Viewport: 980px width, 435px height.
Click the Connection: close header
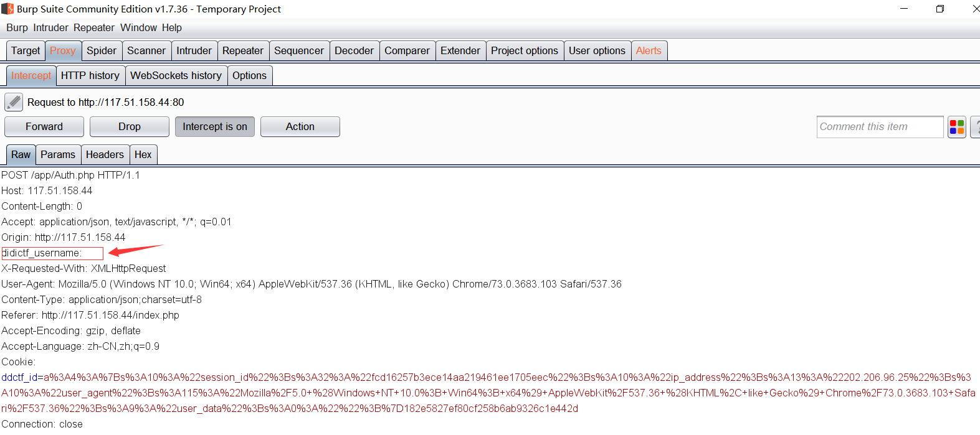click(42, 424)
